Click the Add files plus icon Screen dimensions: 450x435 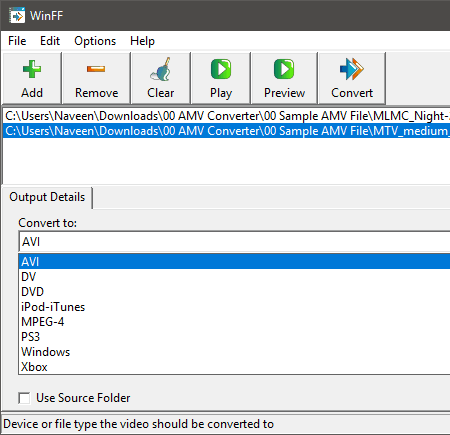(x=32, y=69)
